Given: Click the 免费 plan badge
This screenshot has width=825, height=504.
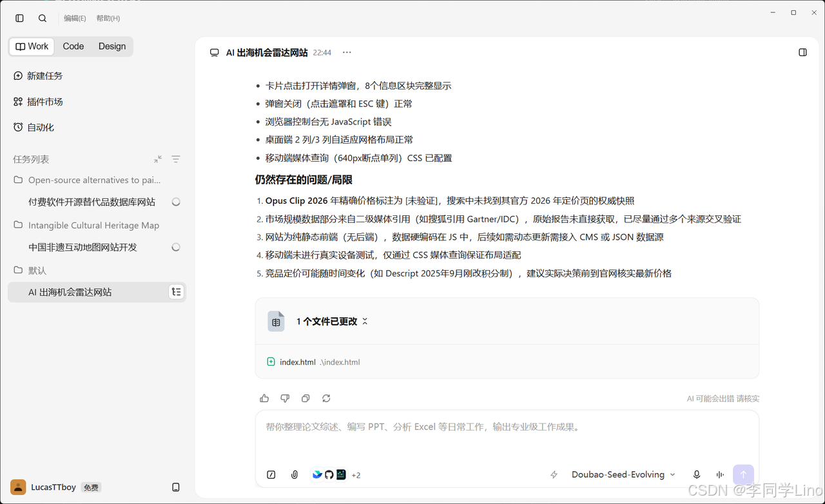Looking at the screenshot, I should 91,488.
